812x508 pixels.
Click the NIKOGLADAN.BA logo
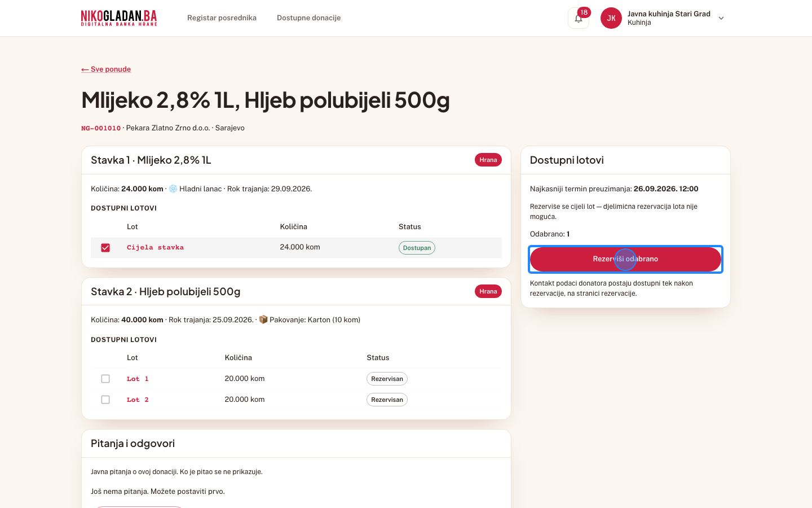point(119,18)
